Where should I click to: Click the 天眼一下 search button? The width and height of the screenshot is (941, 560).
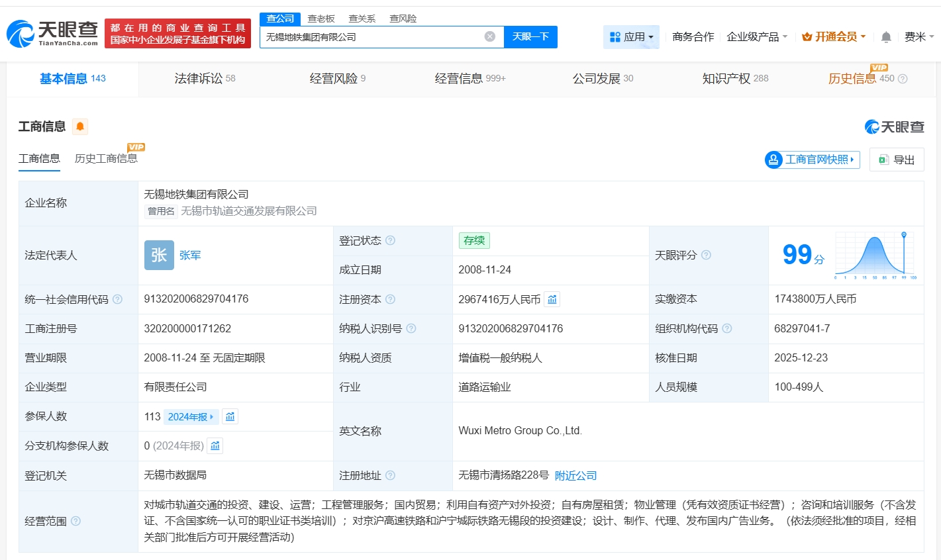coord(530,36)
